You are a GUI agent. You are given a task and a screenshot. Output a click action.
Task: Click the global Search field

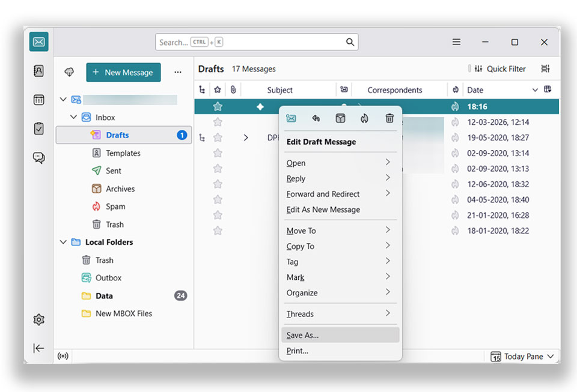257,42
